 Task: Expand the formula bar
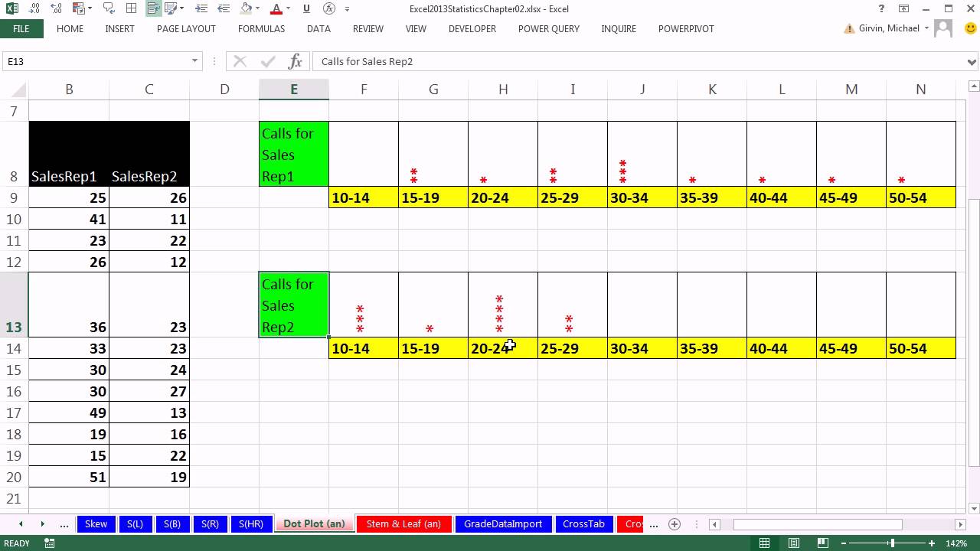pos(972,61)
